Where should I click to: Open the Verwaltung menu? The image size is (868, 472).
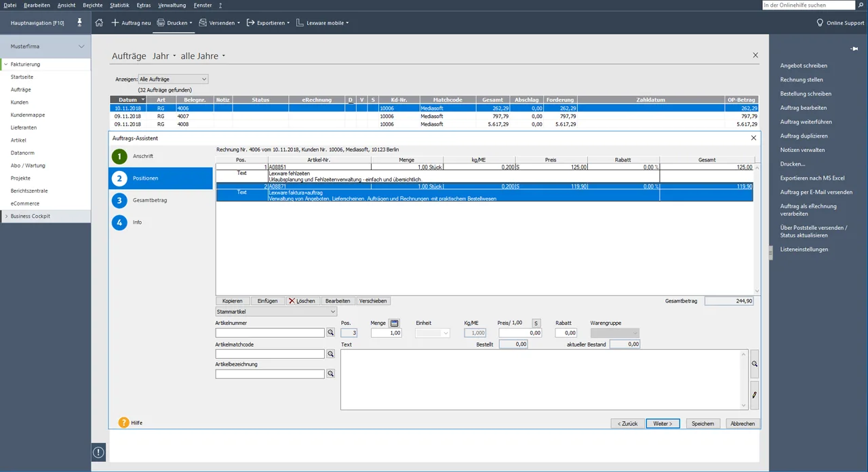point(172,5)
